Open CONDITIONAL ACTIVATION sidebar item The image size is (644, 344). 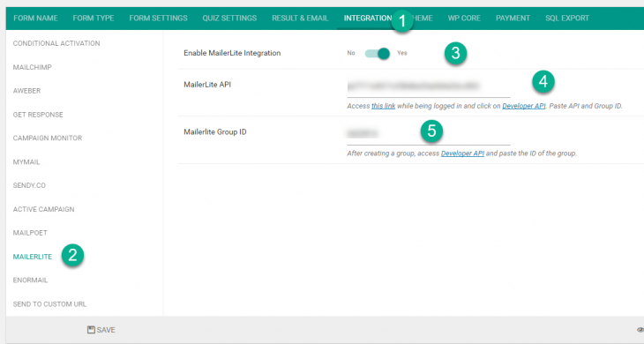(56, 43)
